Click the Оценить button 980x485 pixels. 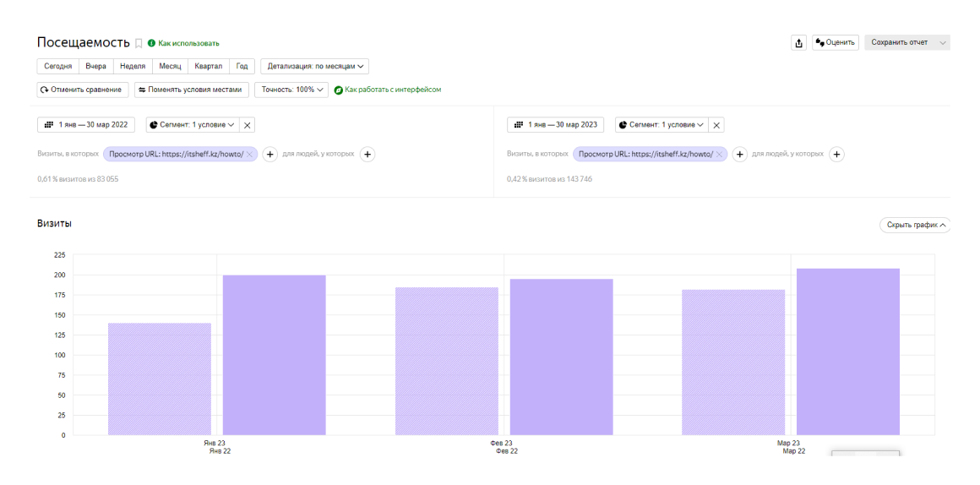[836, 42]
